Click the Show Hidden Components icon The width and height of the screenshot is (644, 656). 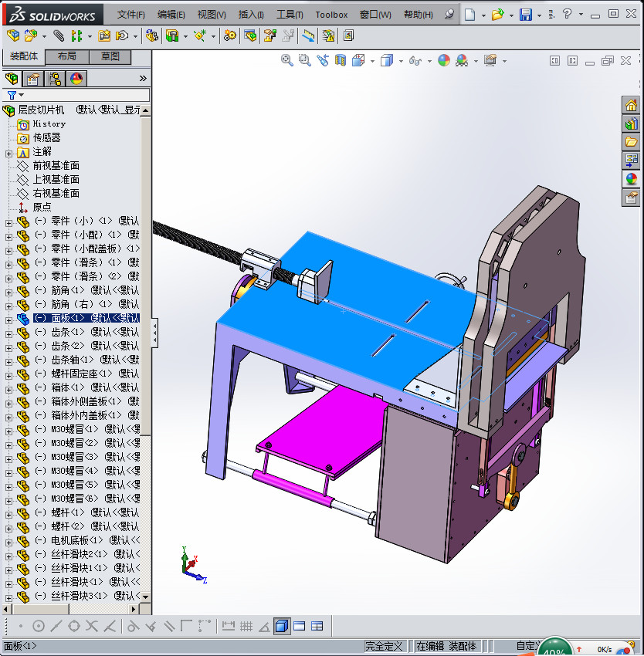[151, 36]
